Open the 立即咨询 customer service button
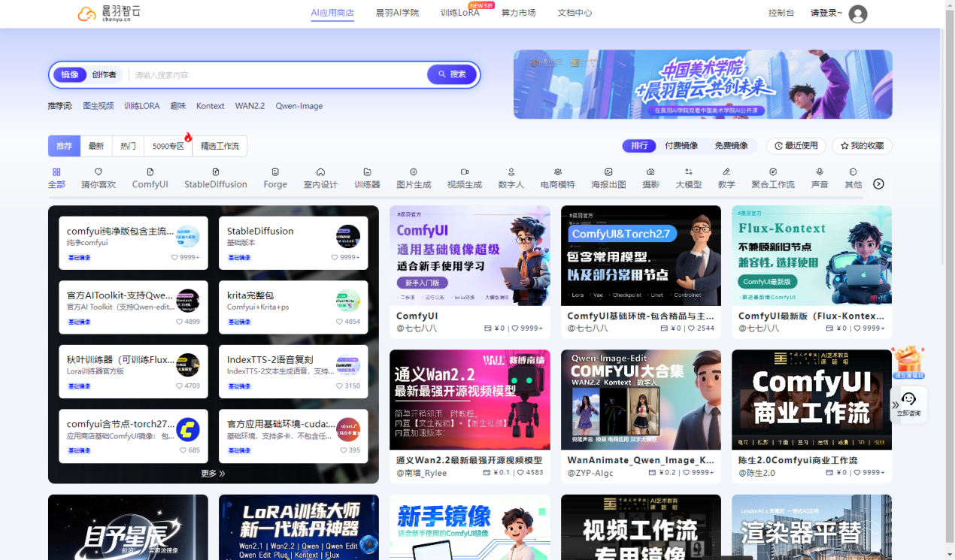Image resolution: width=955 pixels, height=560 pixels. [908, 404]
